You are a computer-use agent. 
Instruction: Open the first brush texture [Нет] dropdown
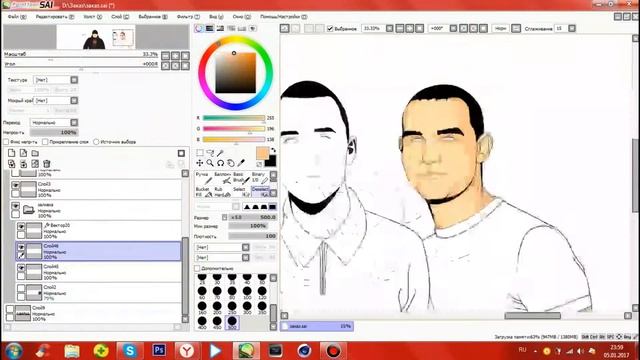[245, 247]
